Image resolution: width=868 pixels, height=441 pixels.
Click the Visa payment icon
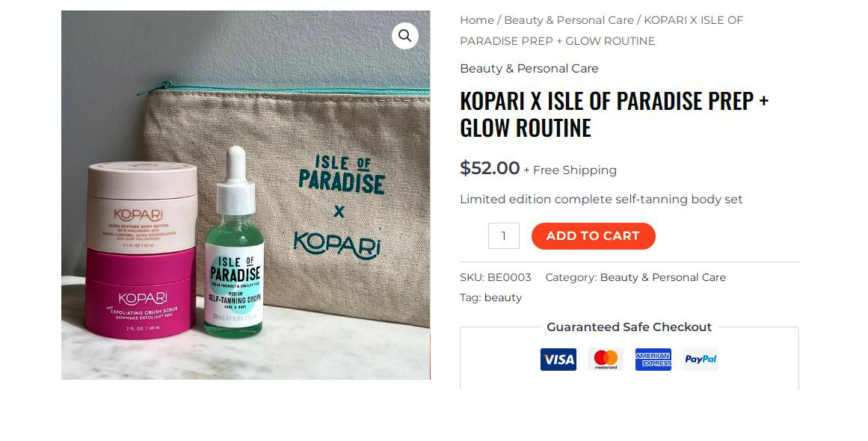558,360
